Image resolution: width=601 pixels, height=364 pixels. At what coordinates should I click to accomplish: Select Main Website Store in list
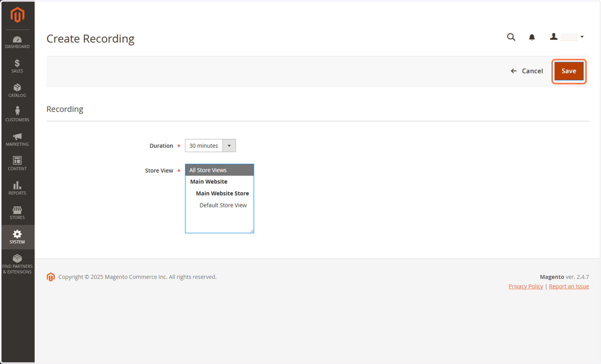pos(219,193)
